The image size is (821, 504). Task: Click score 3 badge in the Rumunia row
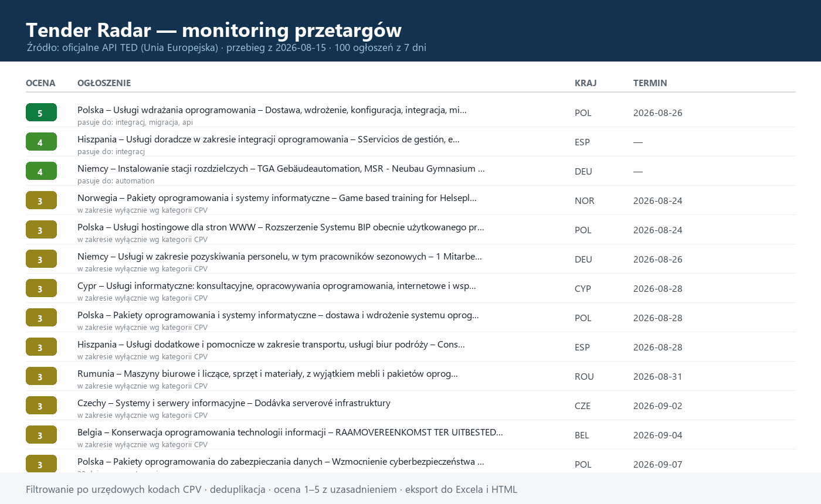[41, 376]
